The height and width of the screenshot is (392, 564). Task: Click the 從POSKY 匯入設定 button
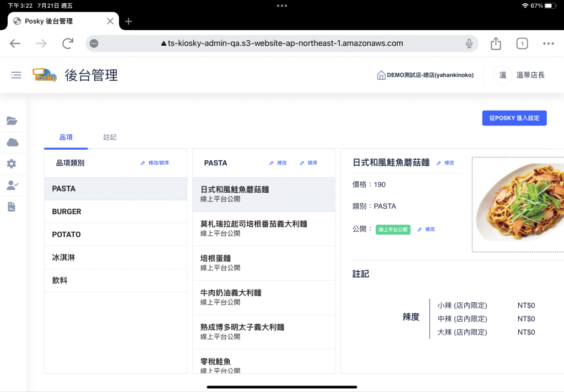point(514,118)
